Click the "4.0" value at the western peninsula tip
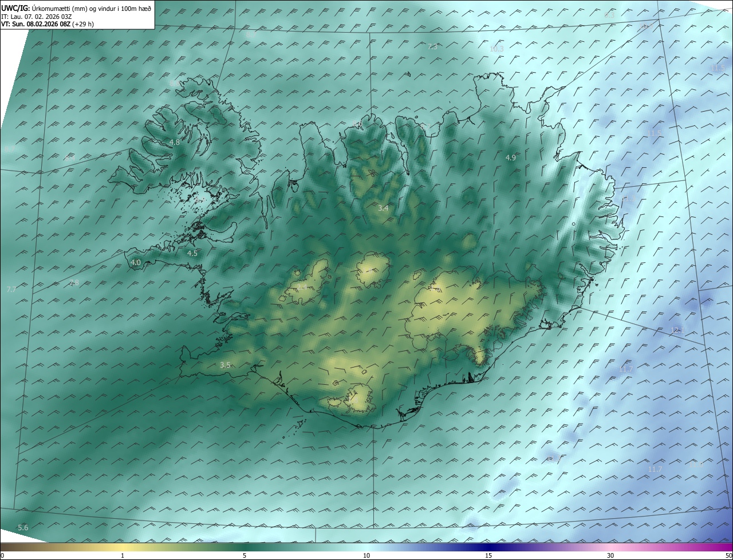 coord(136,263)
